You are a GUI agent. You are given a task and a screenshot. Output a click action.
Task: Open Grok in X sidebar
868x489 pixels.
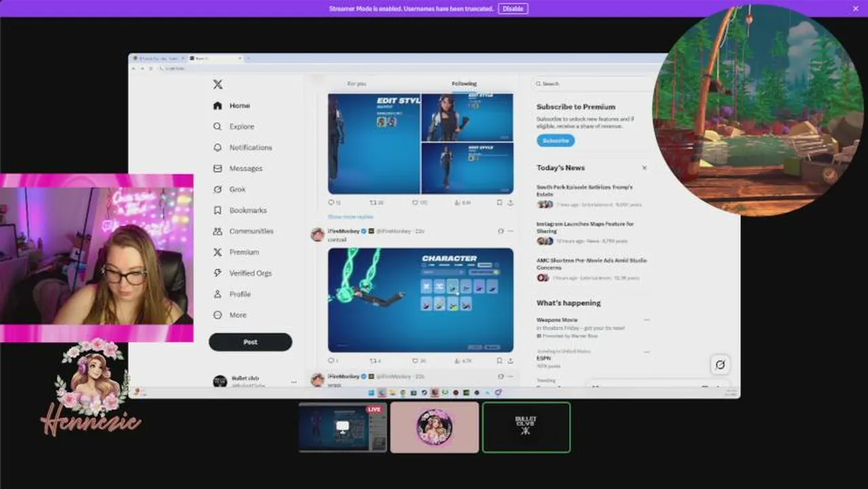pos(230,189)
